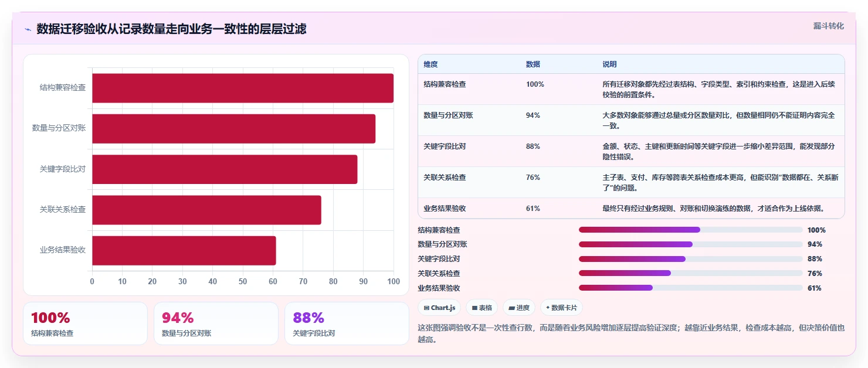Click the 76% label beside progress bar
Viewport: 868px width, 368px height.
pyautogui.click(x=815, y=274)
